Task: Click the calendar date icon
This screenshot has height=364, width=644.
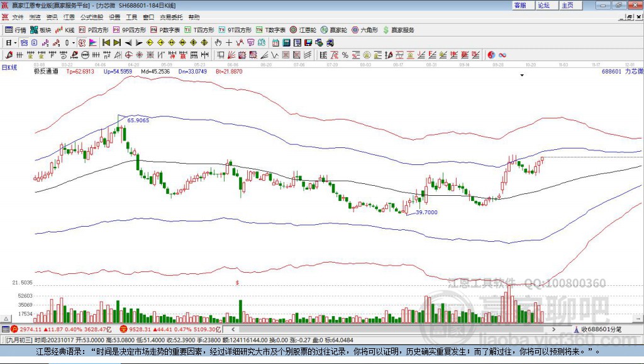Action: click(275, 43)
